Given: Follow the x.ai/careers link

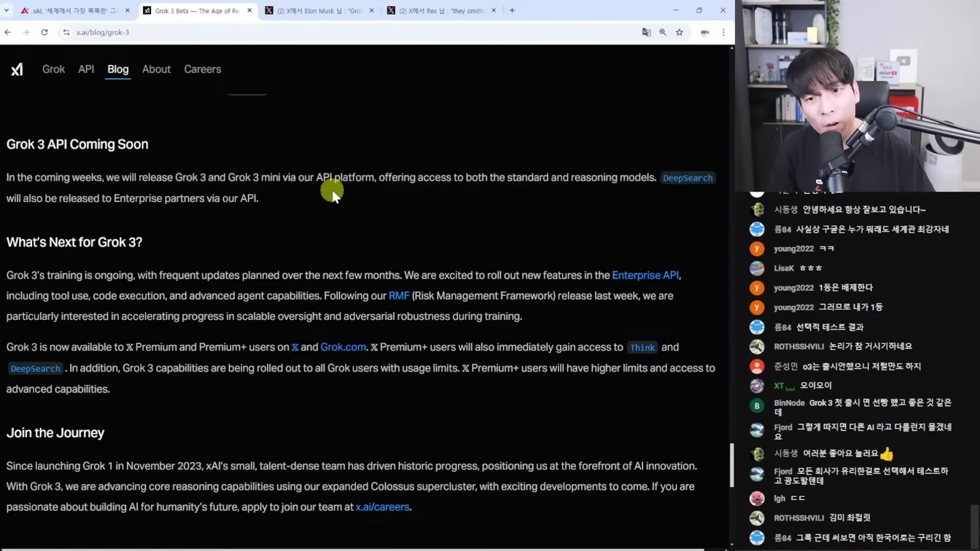Looking at the screenshot, I should [382, 507].
